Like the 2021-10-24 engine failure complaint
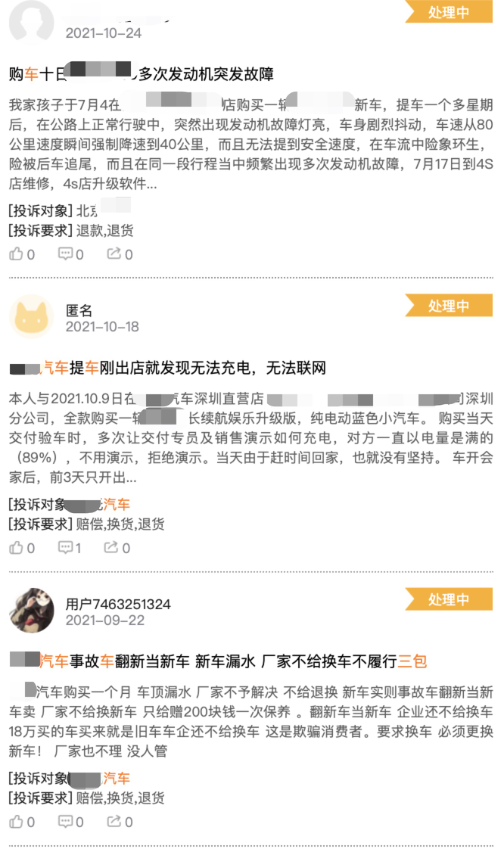This screenshot has width=504, height=849. (22, 254)
